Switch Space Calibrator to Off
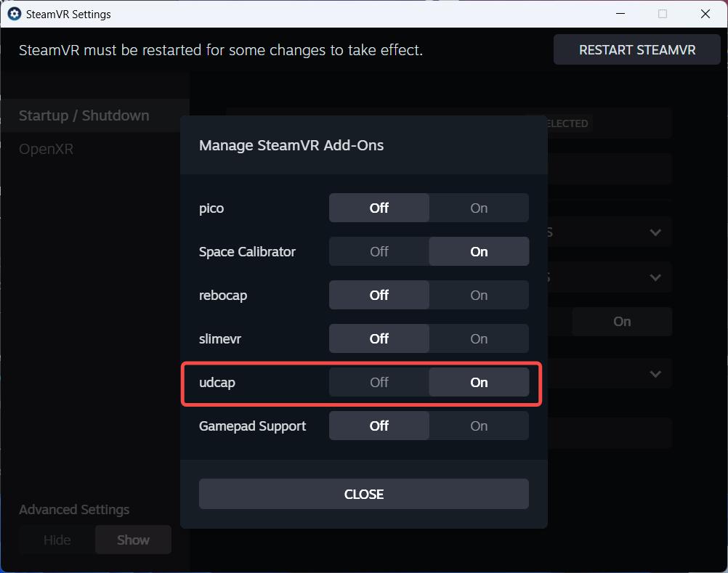 (379, 251)
